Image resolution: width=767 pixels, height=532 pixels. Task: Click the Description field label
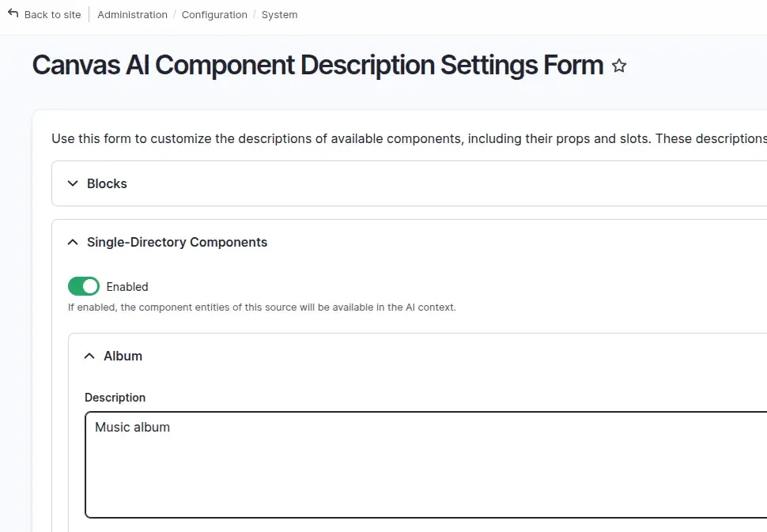115,398
